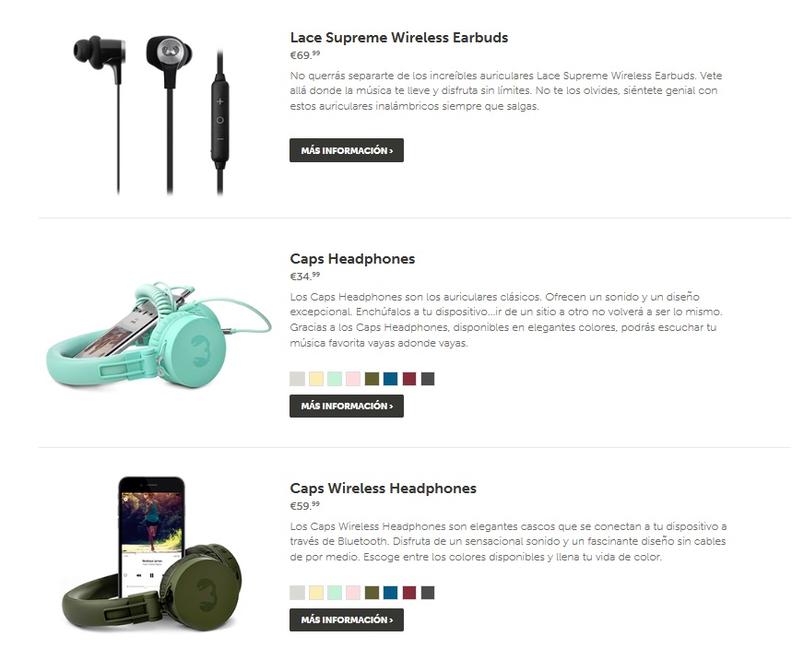792x672 pixels.
Task: Pick pink swatch for Caps Headphones
Action: coord(353,379)
